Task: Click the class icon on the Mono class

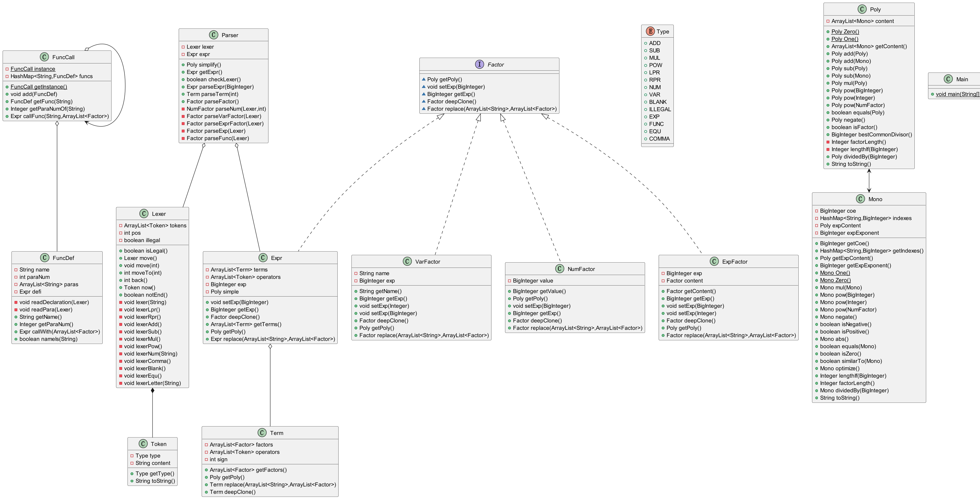Action: [861, 199]
